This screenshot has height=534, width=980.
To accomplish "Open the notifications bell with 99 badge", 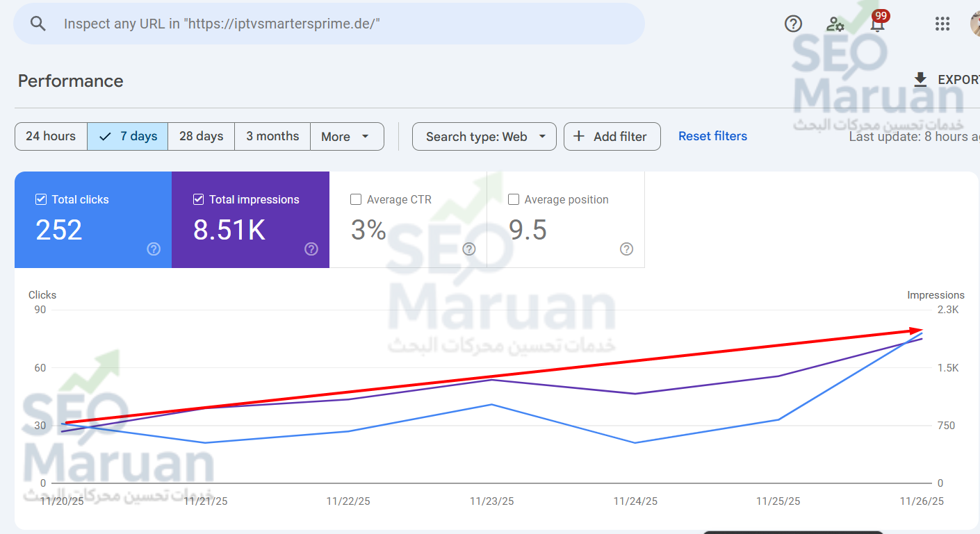I will [879, 22].
